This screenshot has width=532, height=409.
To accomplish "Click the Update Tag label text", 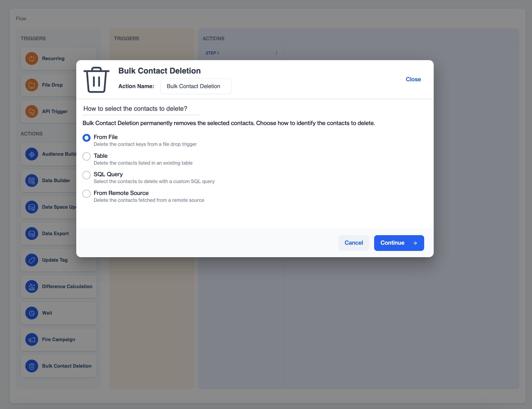I will 55,260.
